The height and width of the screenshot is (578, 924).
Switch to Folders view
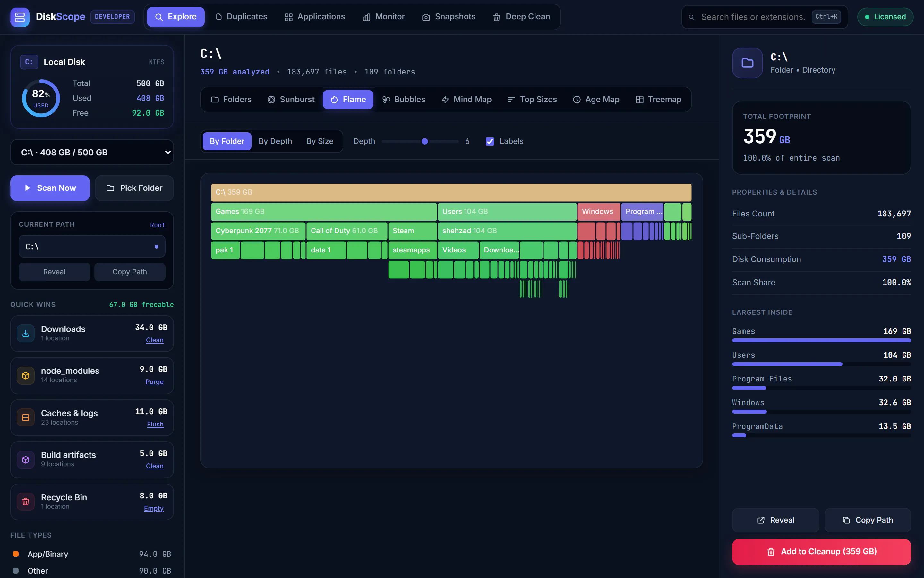[x=231, y=100]
